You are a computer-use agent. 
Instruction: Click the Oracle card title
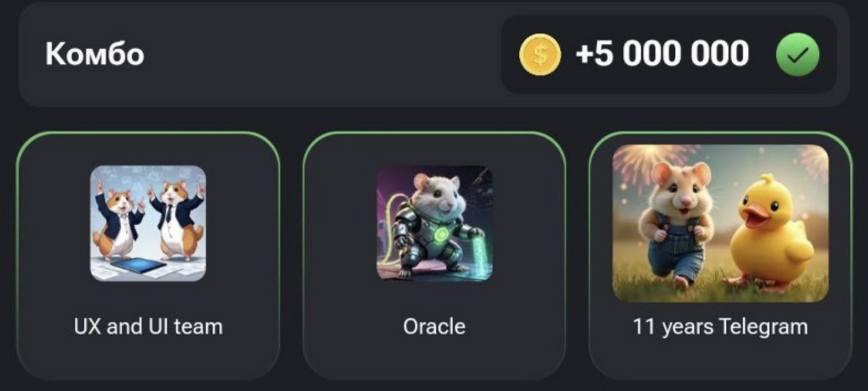pyautogui.click(x=435, y=326)
